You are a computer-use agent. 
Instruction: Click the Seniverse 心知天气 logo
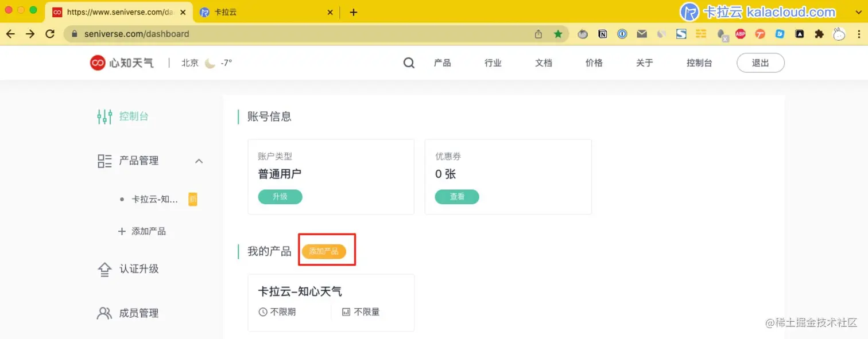(122, 63)
